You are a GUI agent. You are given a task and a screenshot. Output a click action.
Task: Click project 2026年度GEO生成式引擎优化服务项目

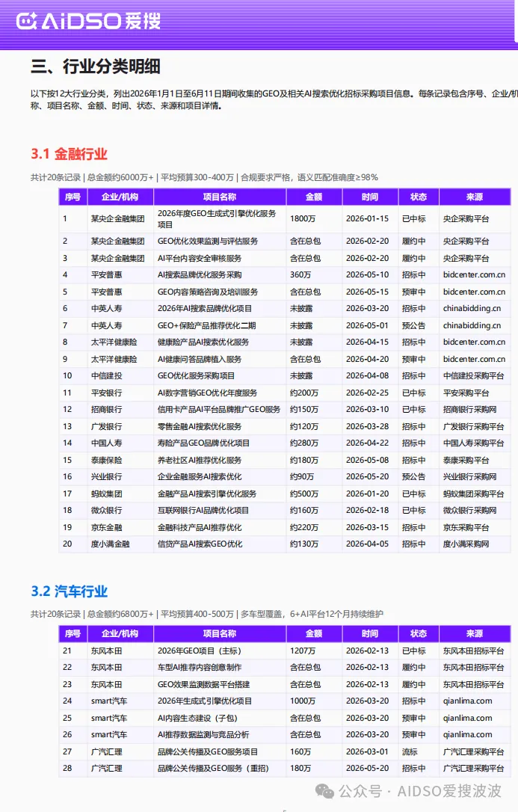click(x=217, y=218)
